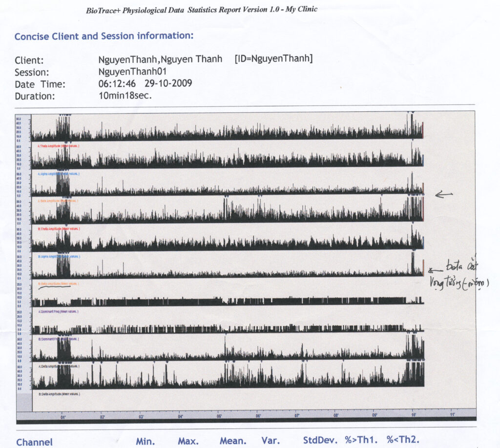Click the 08' tick on the timeline
The height and width of the screenshot is (448, 500).
(x=336, y=416)
